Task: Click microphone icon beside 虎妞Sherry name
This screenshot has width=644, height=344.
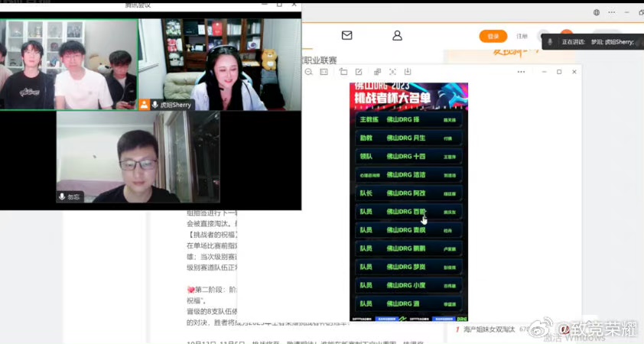Action: [x=154, y=105]
